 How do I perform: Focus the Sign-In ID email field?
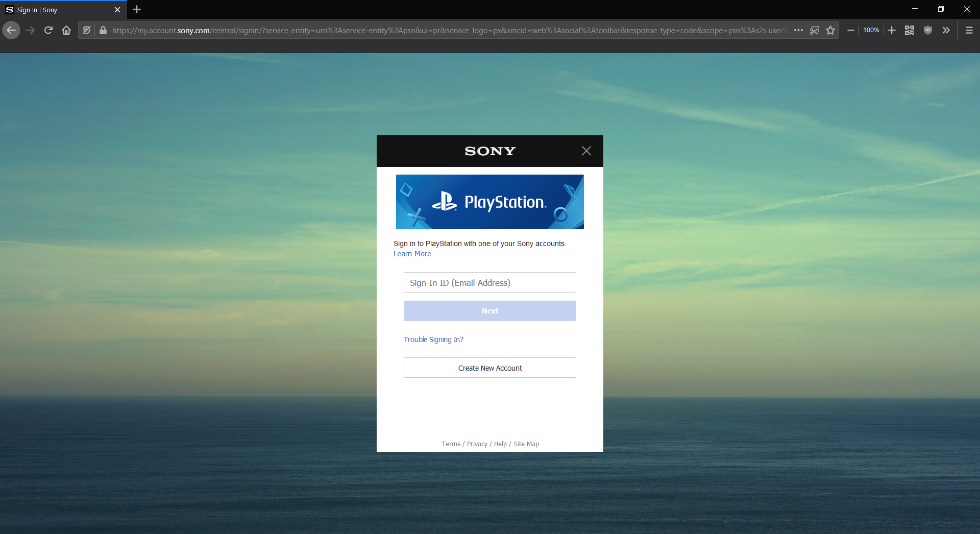pyautogui.click(x=490, y=282)
